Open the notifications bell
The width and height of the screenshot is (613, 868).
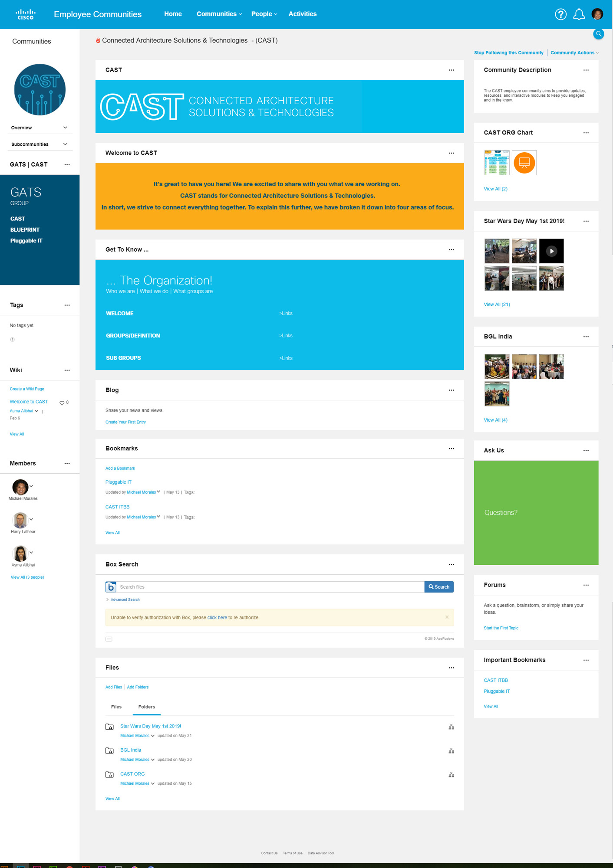click(579, 14)
